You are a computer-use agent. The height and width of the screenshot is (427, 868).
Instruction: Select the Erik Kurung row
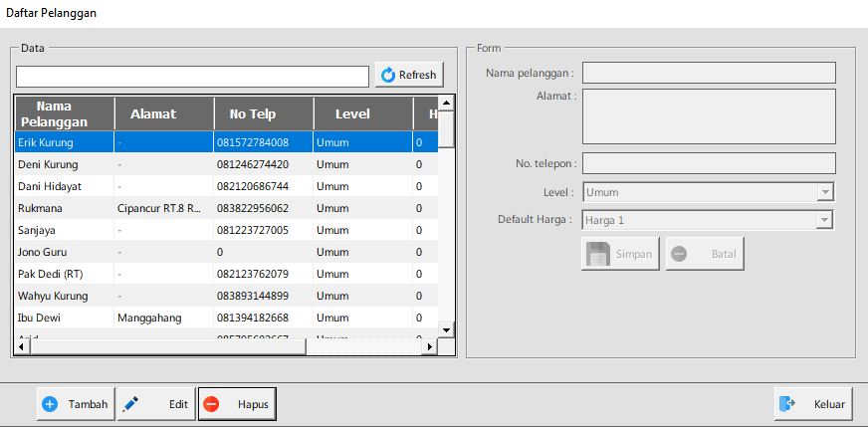tap(226, 142)
